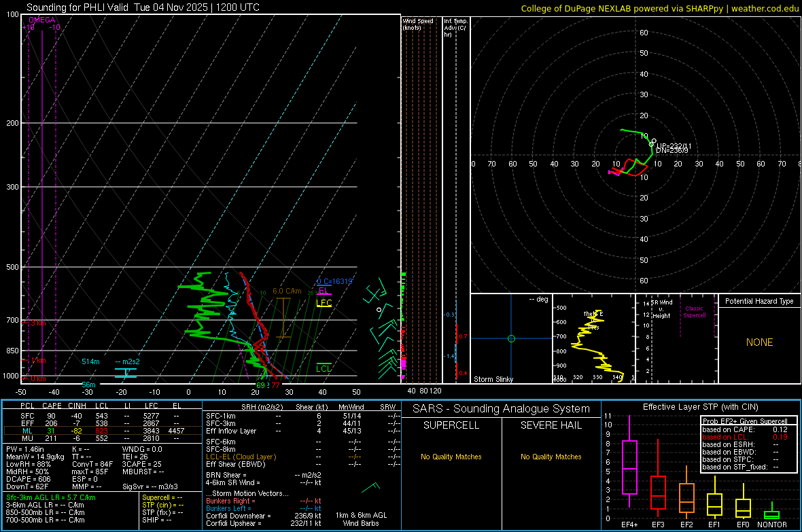Select 'No Quality Matches' under SUPERCELL
Viewport: 802px width, 532px height.
point(451,457)
